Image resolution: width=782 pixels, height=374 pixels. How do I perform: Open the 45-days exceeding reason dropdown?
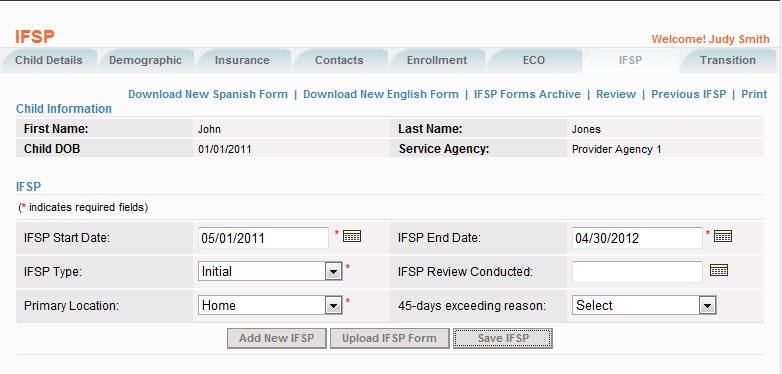[644, 306]
